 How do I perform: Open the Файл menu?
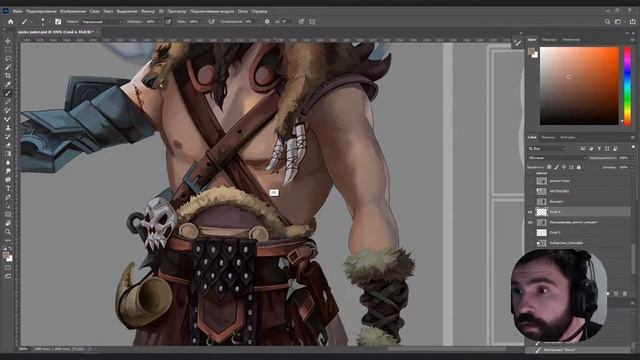pos(18,11)
